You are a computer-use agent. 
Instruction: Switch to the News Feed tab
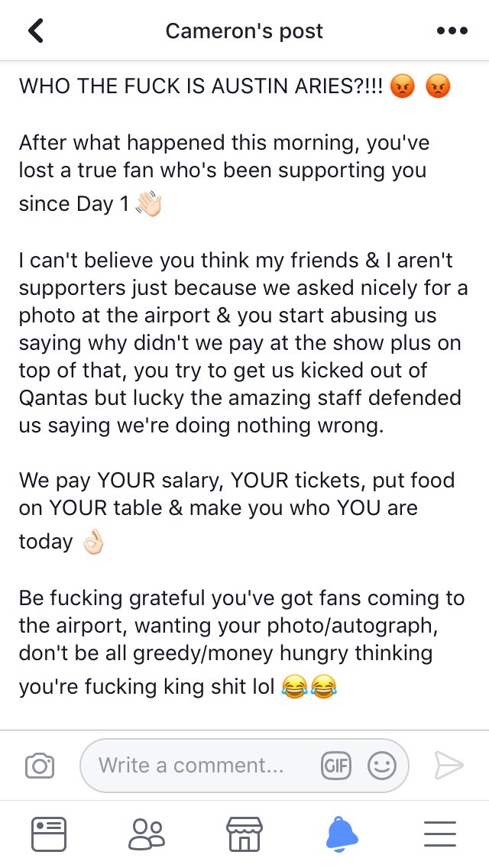click(49, 834)
